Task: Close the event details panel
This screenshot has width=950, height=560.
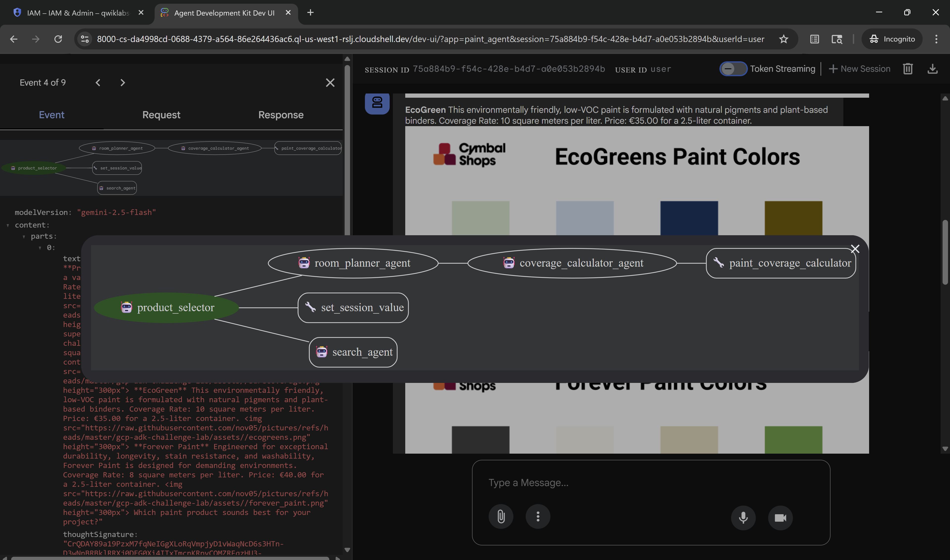Action: (x=330, y=83)
